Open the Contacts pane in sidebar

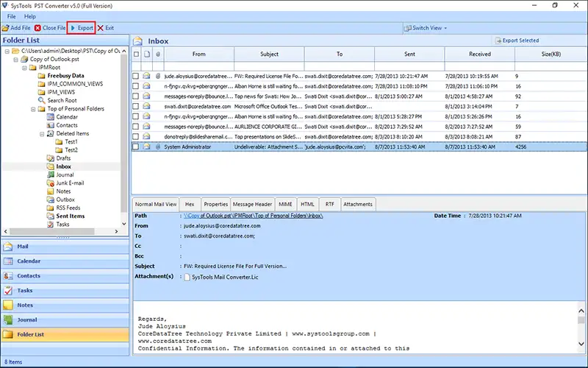tap(29, 276)
